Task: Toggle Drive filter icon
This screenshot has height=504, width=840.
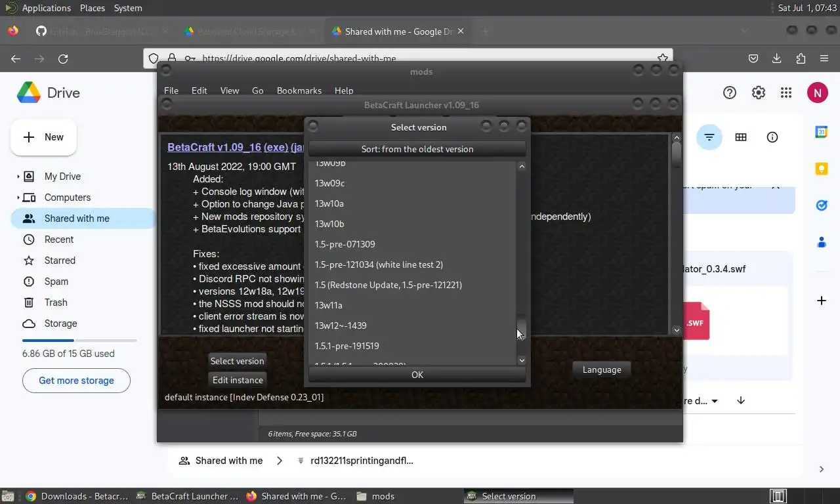Action: [709, 137]
